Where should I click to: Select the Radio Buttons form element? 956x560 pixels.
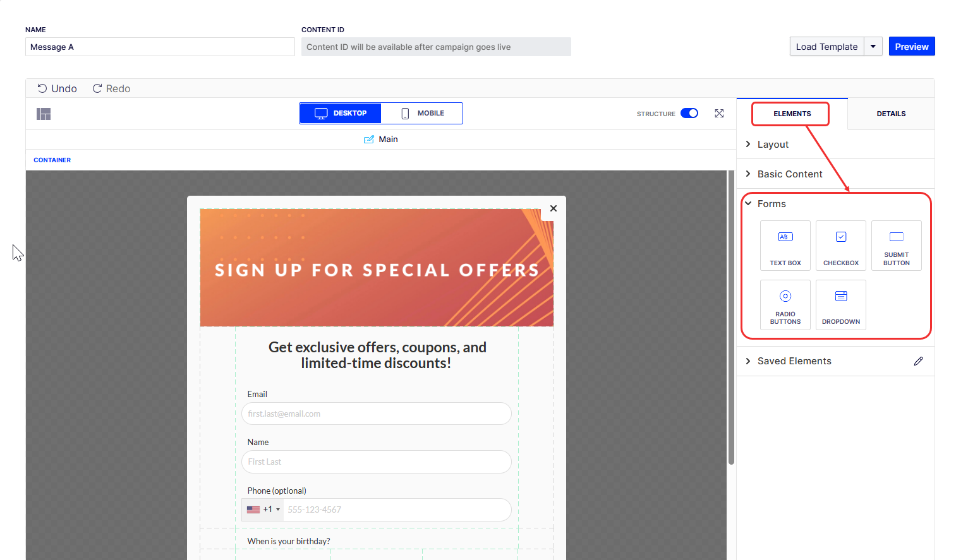[x=785, y=305]
